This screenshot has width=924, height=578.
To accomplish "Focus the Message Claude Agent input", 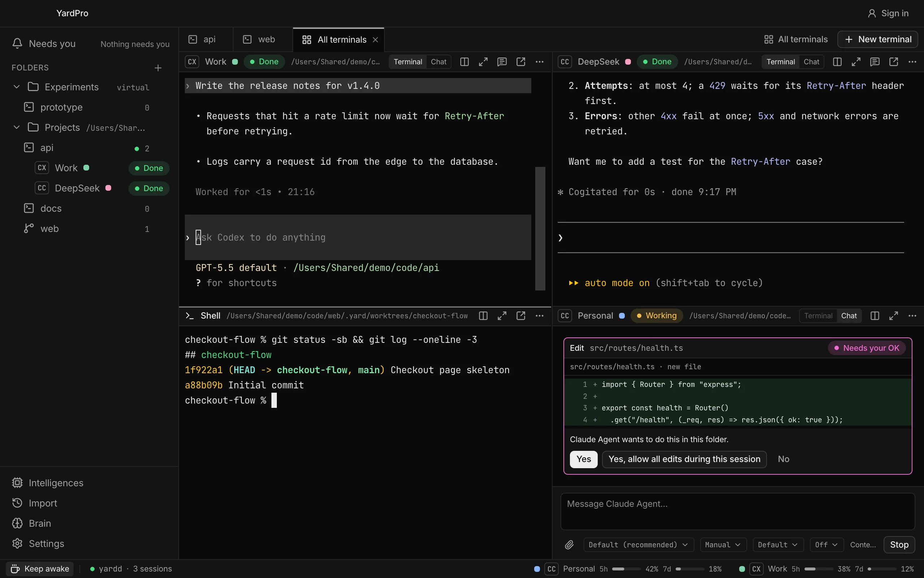I will tap(737, 511).
